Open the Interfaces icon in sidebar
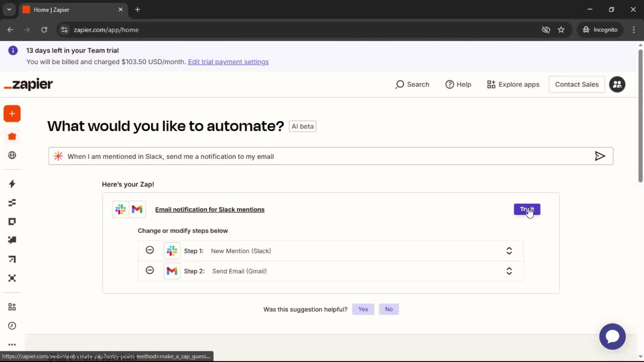 pos(12,222)
